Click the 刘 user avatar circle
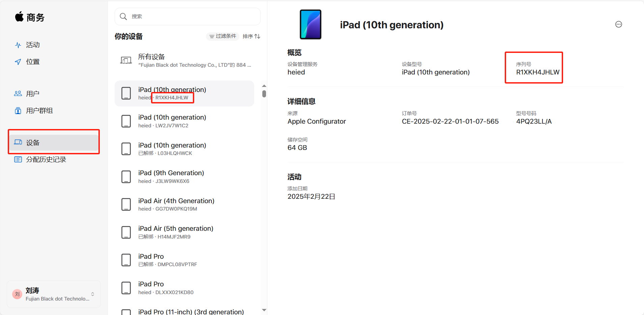Viewport: 644px width, 315px height. [x=17, y=294]
